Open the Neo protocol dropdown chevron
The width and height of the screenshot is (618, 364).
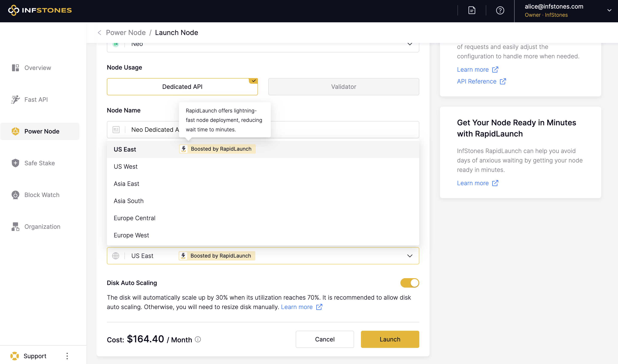[410, 44]
